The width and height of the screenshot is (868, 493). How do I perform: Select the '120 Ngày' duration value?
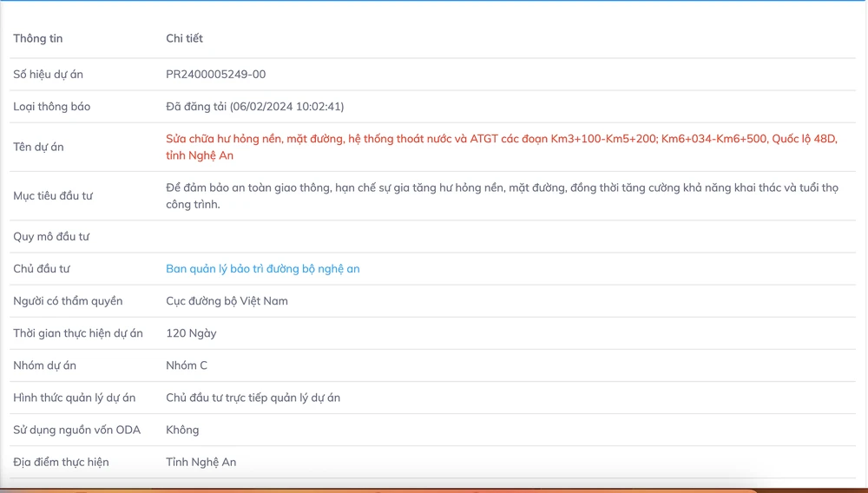pos(191,333)
